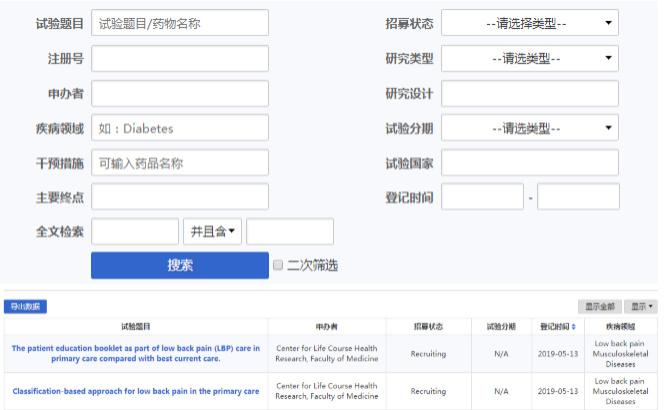The image size is (664, 410).
Task: Click the 登记时间 end date field
Action: (x=578, y=197)
